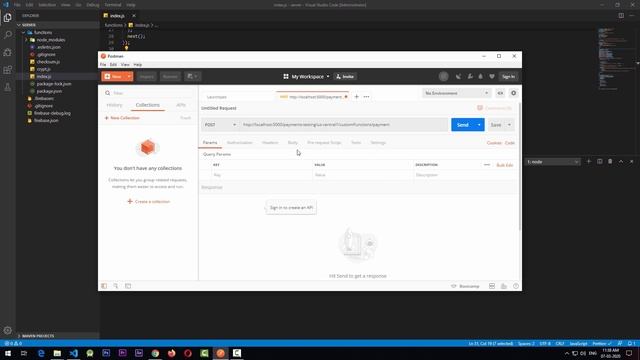The image size is (640, 360).
Task: Click Invite button in Postman header
Action: tap(345, 76)
